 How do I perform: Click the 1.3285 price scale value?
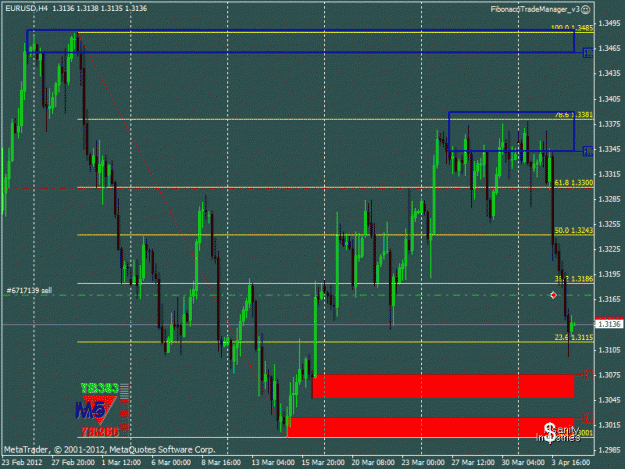pyautogui.click(x=609, y=199)
